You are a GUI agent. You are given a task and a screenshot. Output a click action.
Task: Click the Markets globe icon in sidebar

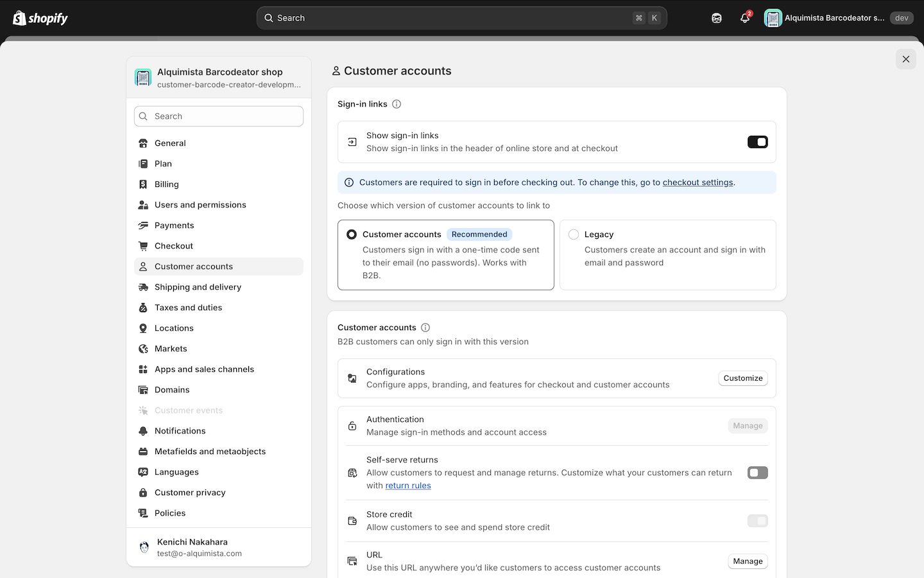(143, 349)
